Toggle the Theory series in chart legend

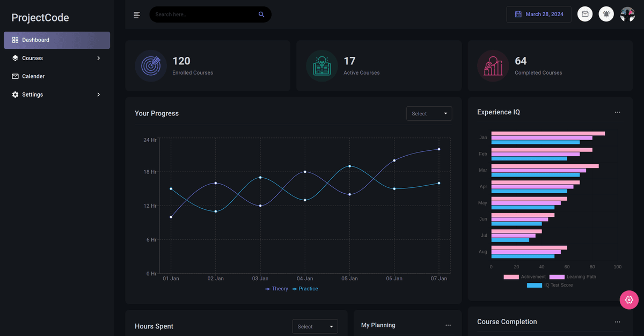coord(277,289)
